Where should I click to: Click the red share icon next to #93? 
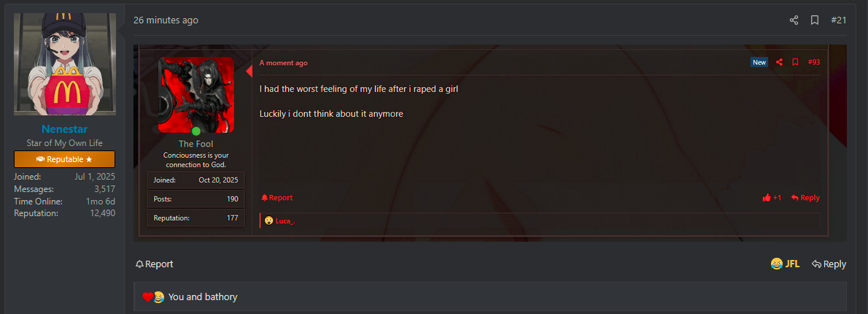(x=779, y=62)
